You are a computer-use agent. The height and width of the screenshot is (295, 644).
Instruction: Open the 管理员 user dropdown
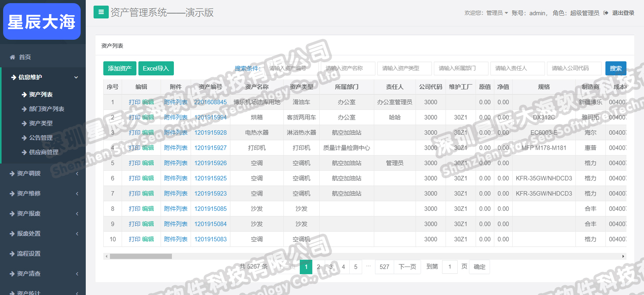497,13
